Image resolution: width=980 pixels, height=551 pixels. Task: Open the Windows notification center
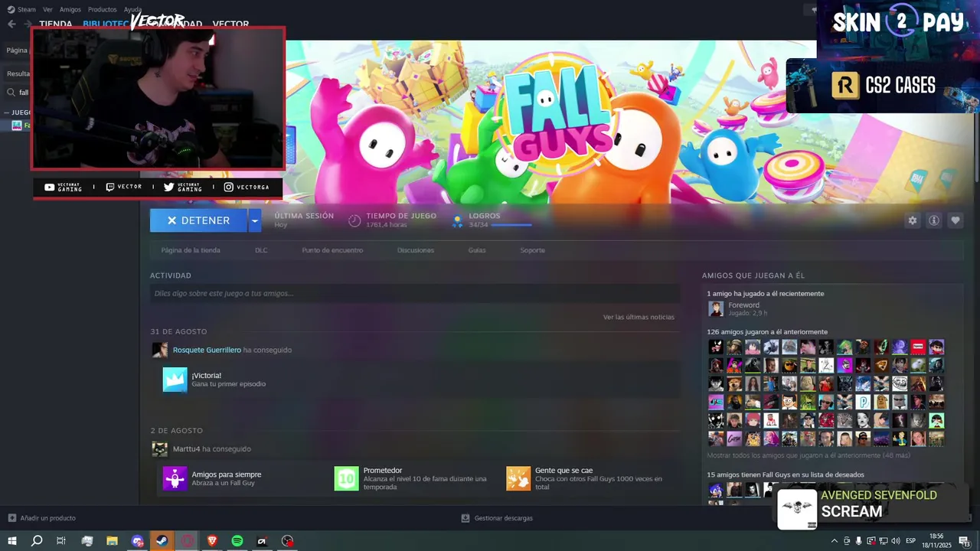point(964,541)
